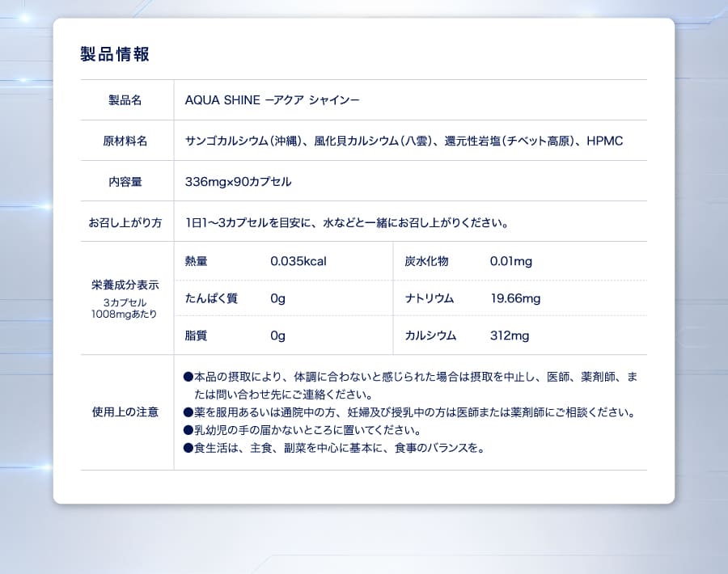Click the 製品情報 heading

115,54
